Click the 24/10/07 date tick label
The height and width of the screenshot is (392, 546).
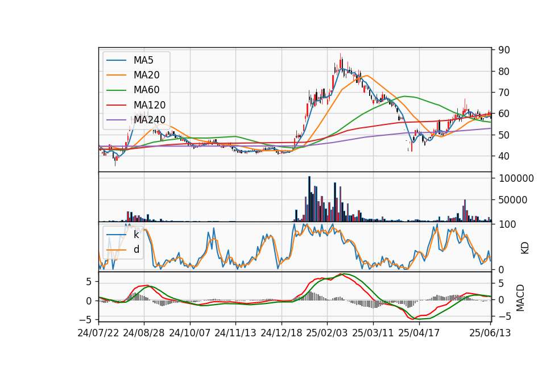[x=190, y=333]
